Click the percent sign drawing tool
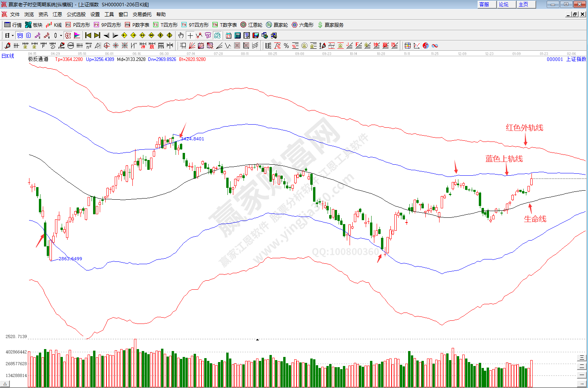The height and width of the screenshot is (388, 588). [x=286, y=46]
